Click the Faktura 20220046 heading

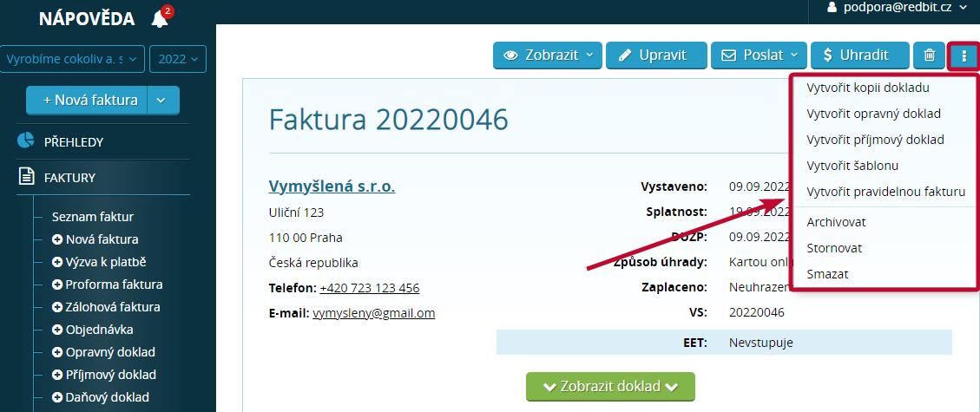[389, 119]
